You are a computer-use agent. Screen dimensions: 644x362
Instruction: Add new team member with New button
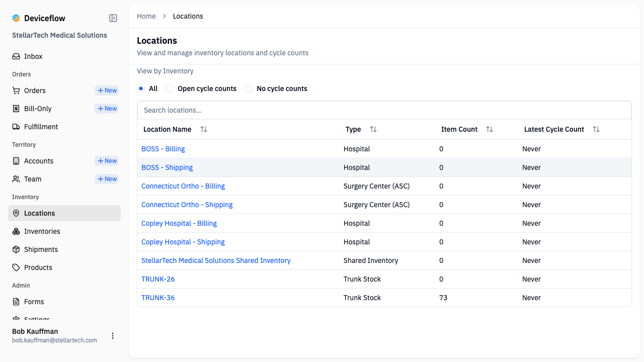tap(107, 179)
